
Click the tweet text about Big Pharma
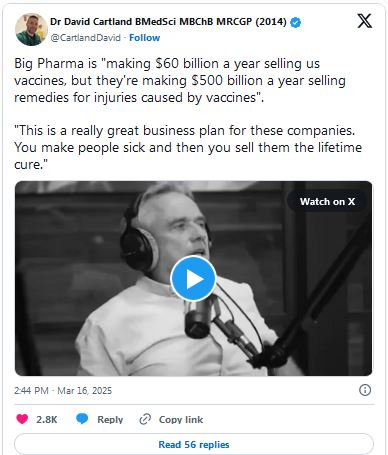(x=180, y=80)
